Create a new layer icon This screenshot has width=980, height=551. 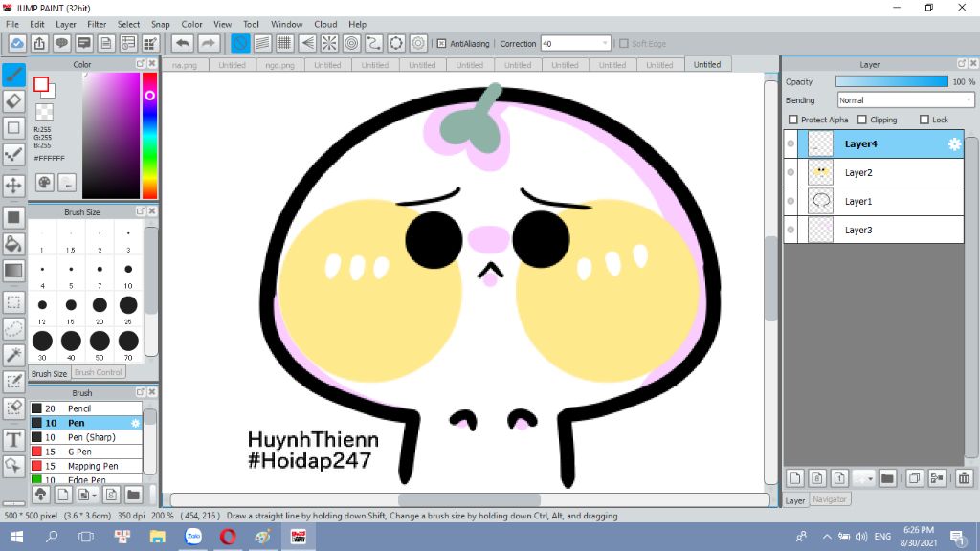(x=795, y=478)
